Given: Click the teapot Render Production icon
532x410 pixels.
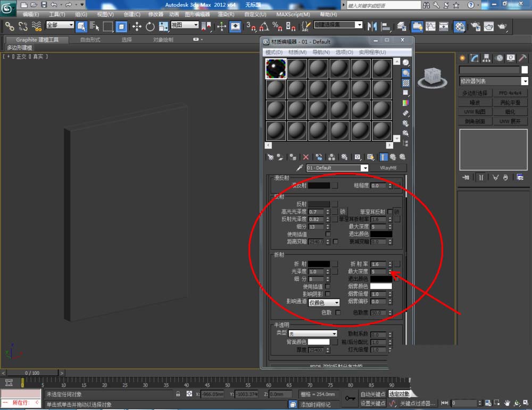Looking at the screenshot, I should (x=502, y=27).
